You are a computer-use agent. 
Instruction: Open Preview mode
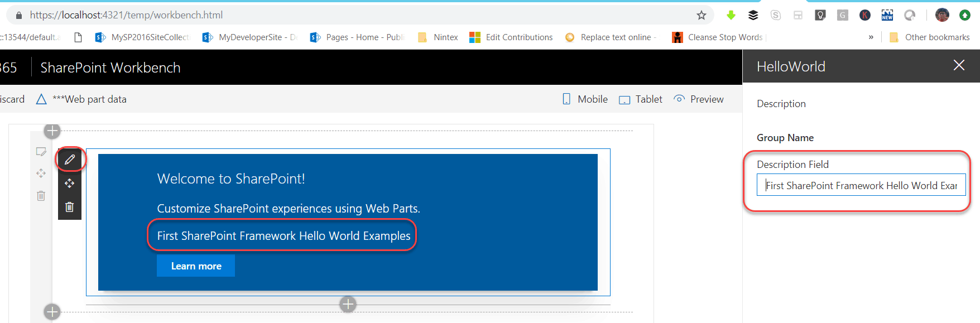coord(699,99)
